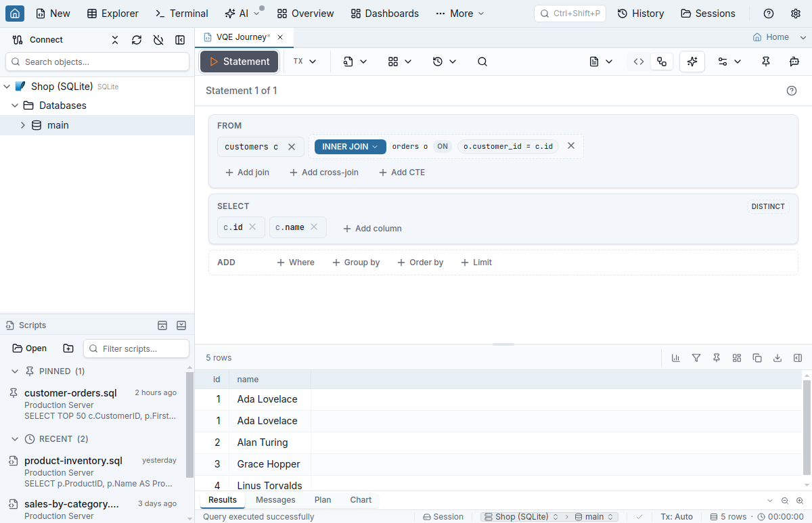
Task: Expand the main database node
Action: [x=23, y=125]
